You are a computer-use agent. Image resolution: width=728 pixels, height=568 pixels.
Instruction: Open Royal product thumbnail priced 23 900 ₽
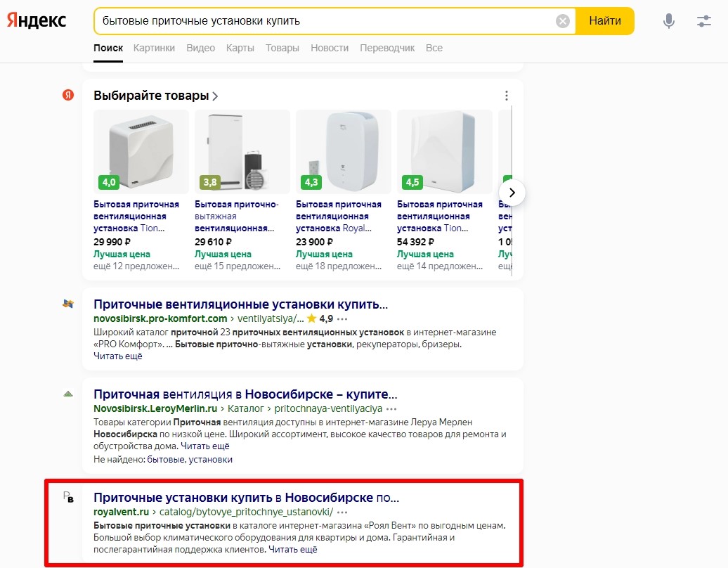click(344, 151)
